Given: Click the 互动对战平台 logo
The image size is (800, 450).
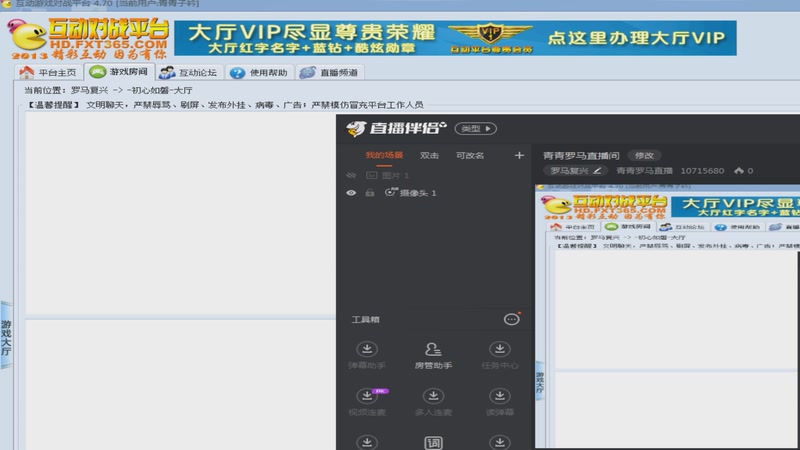Looking at the screenshot, I should (x=89, y=39).
